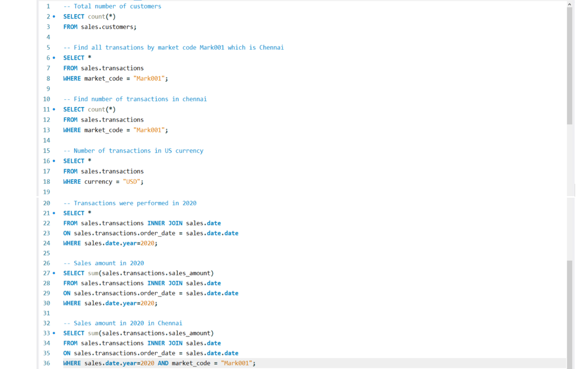Click the INNER JOIN keyword on line 34
Image resolution: width=588 pixels, height=369 pixels.
[165, 344]
